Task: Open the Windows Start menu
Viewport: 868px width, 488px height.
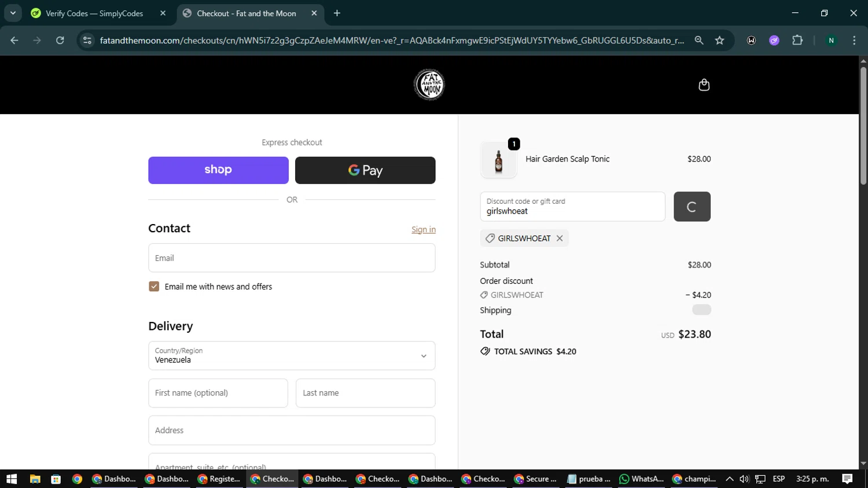Action: (12, 479)
